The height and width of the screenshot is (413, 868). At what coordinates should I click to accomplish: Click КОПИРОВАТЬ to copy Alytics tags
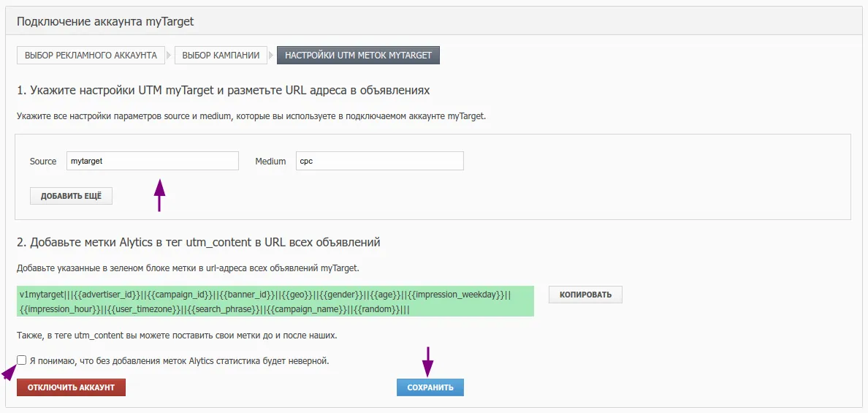click(x=585, y=295)
